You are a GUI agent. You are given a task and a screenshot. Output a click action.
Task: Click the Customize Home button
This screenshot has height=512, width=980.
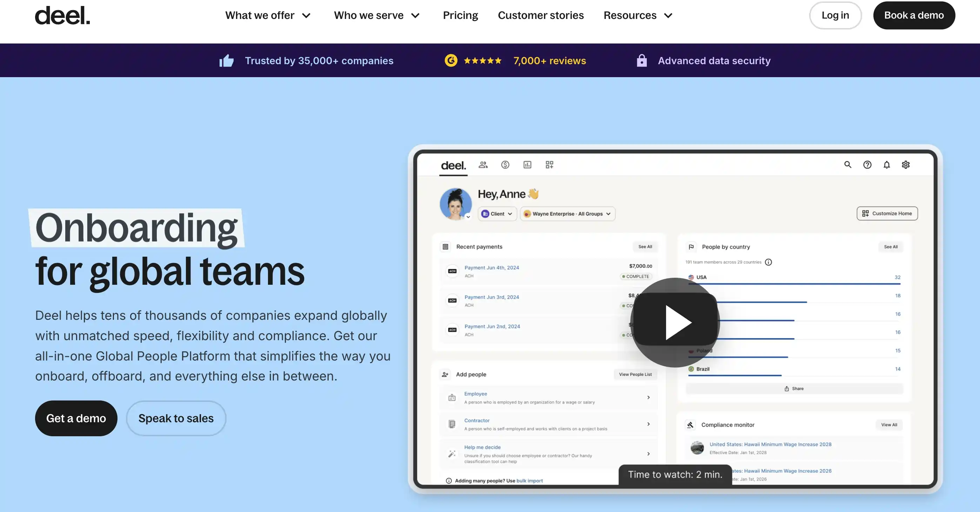[887, 214]
